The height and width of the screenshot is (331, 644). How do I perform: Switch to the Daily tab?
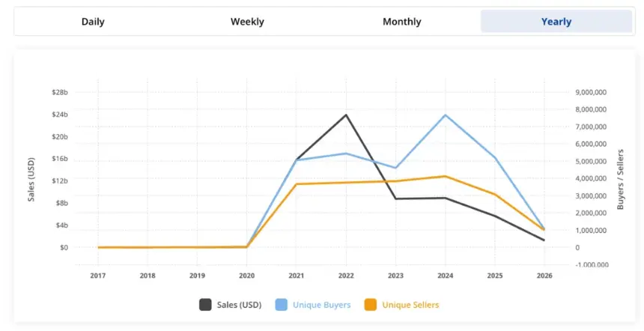point(93,22)
